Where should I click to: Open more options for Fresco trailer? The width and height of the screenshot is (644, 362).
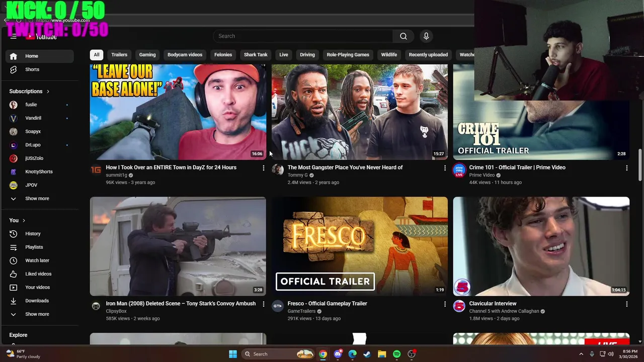point(445,304)
